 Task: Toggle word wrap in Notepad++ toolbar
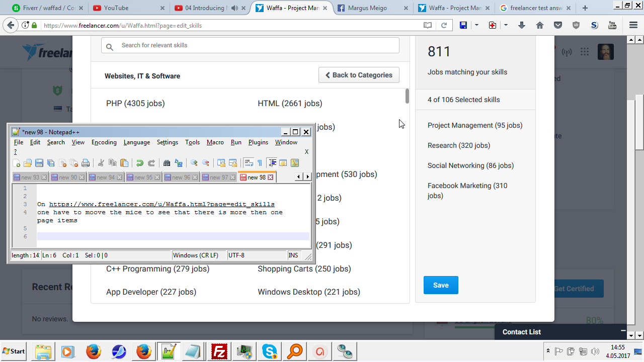(x=248, y=163)
